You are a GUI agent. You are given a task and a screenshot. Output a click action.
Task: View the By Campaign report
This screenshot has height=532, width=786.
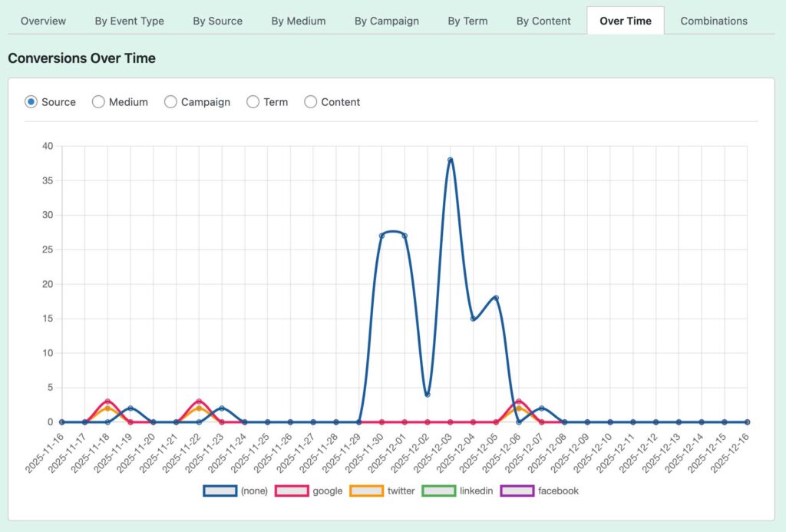[x=387, y=21]
